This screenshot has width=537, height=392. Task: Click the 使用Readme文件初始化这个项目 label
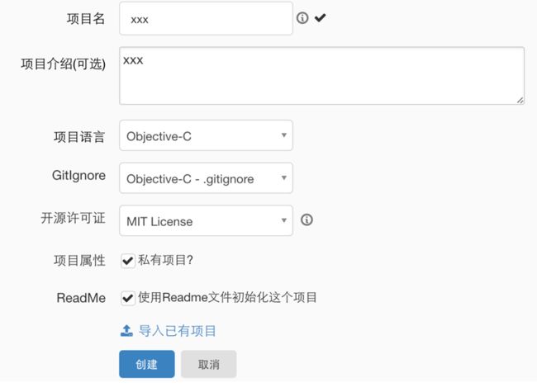[x=227, y=297]
